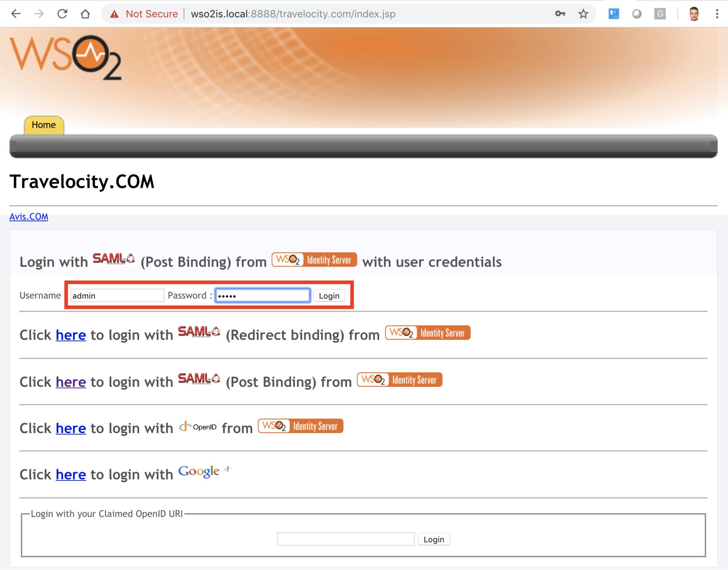Select the highlighted password field
Viewport: 728px width, 570px height.
coord(262,295)
